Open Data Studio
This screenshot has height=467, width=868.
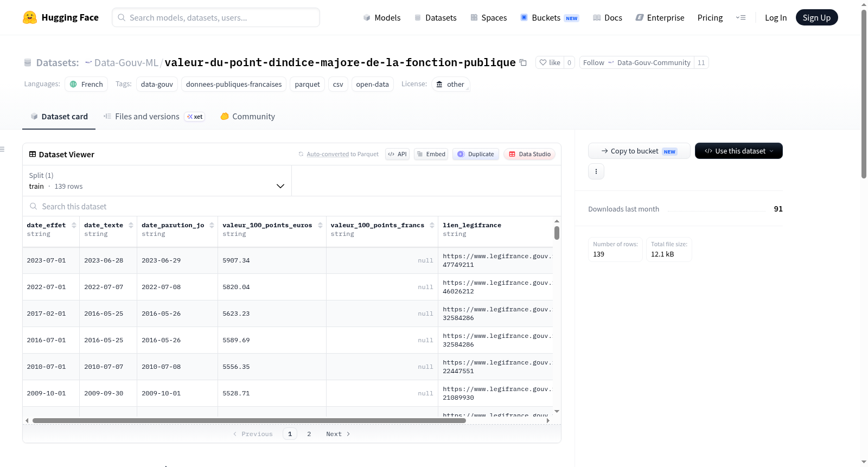pos(529,154)
